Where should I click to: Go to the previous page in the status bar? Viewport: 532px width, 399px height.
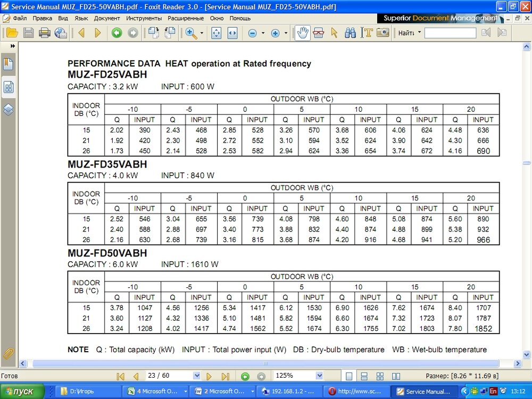136,376
